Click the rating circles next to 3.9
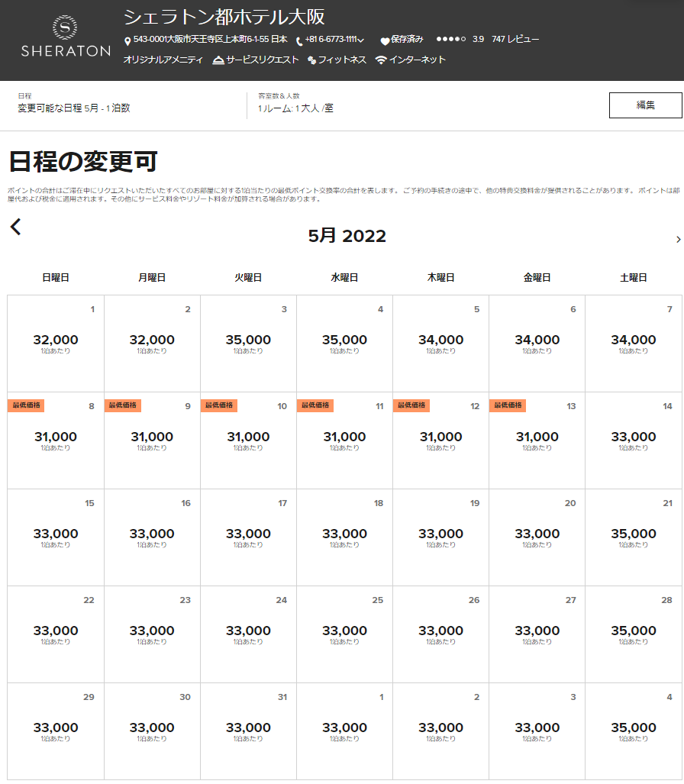The image size is (684, 784). 450,39
